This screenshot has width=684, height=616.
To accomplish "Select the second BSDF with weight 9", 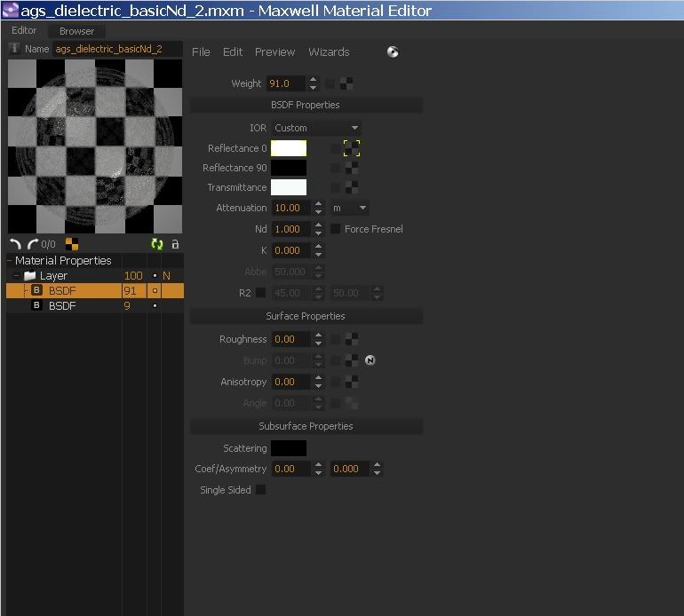I will point(62,305).
